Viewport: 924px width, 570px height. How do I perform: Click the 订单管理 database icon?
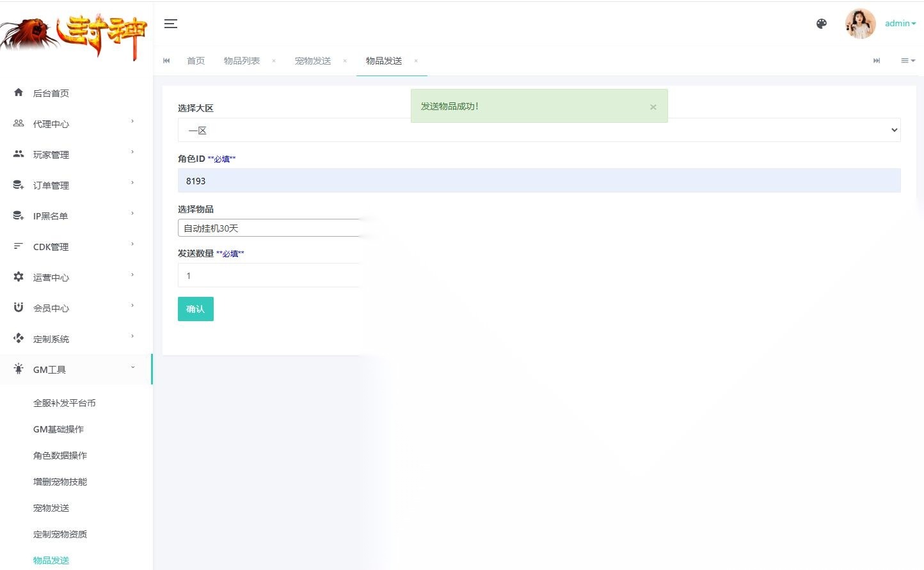tap(19, 185)
